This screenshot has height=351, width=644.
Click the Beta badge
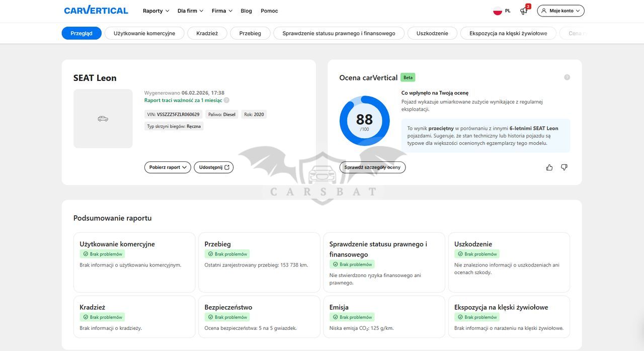[408, 77]
